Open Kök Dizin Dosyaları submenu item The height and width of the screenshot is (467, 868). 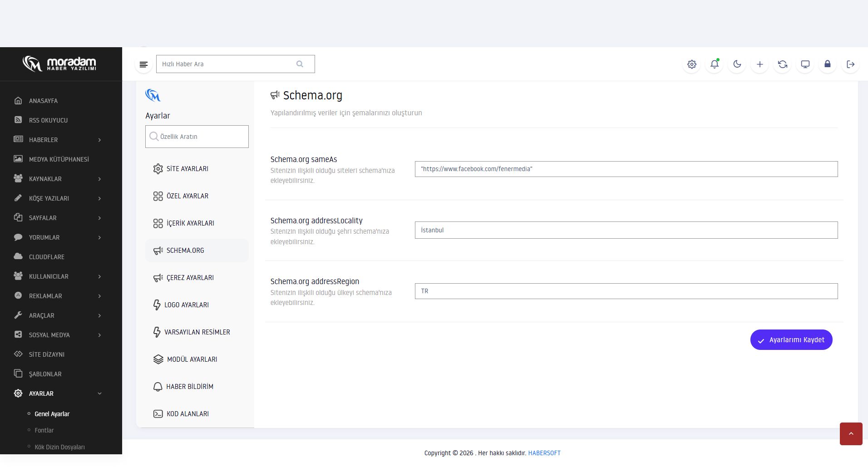coord(59,447)
